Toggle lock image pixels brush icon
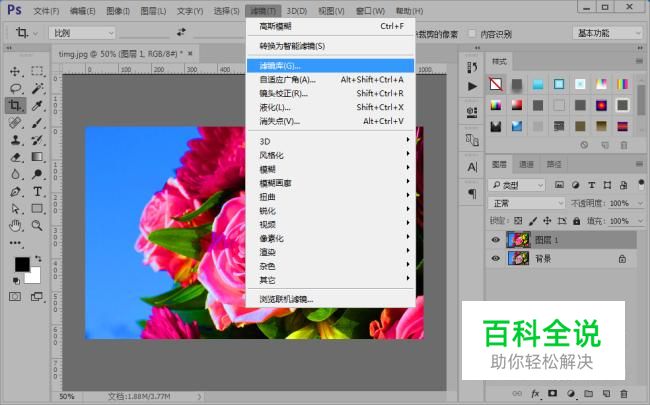This screenshot has width=650, height=405. tap(533, 221)
